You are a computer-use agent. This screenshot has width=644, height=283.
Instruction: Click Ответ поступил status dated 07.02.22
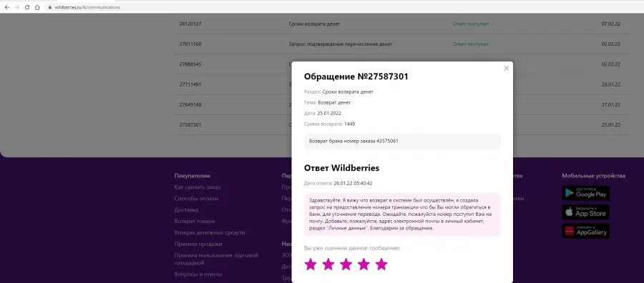tap(471, 24)
